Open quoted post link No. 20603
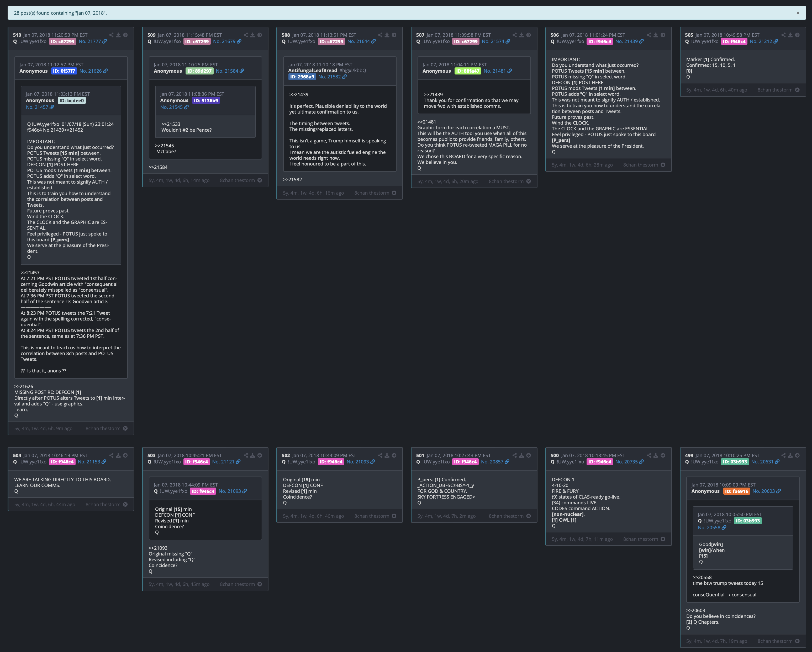812x652 pixels. 766,491
